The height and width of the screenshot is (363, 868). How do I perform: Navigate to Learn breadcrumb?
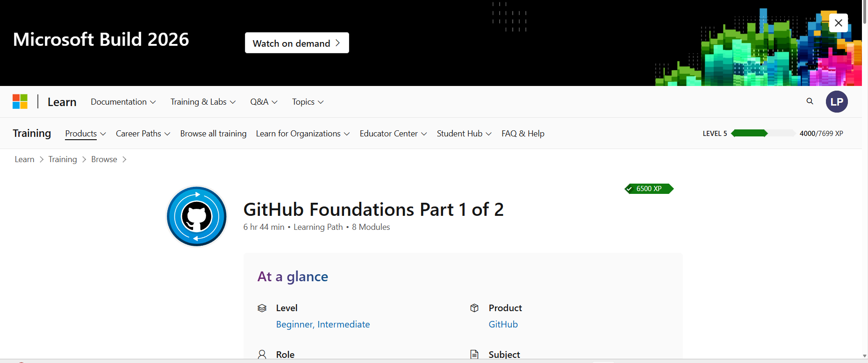[24, 159]
